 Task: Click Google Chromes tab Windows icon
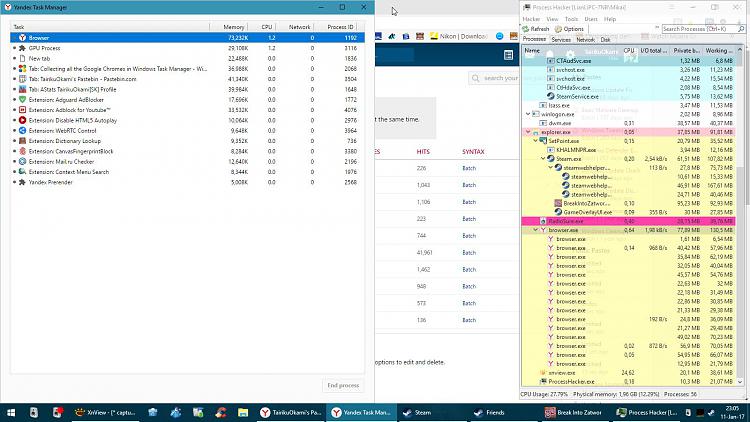tap(22, 68)
